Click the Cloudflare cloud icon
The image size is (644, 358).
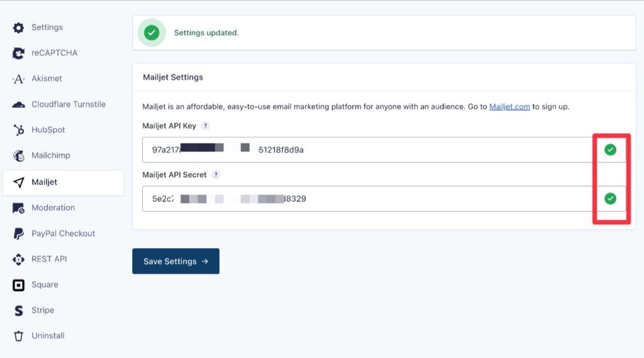coord(18,104)
